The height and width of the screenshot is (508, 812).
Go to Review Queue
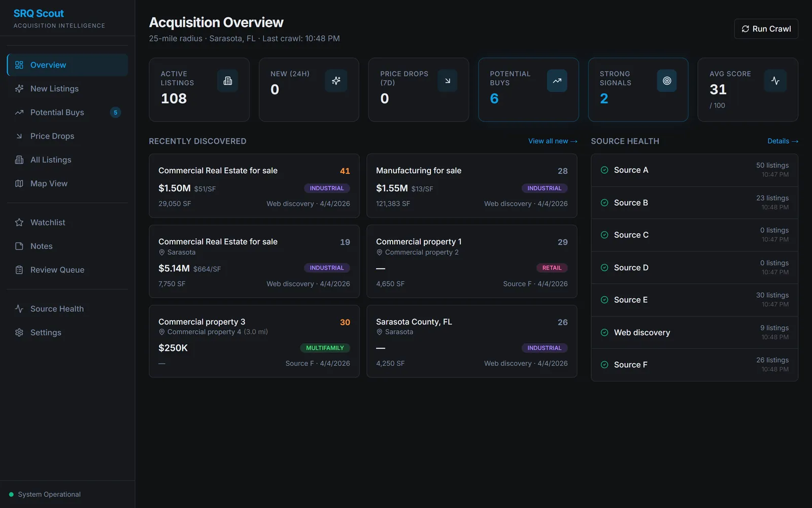67,270
